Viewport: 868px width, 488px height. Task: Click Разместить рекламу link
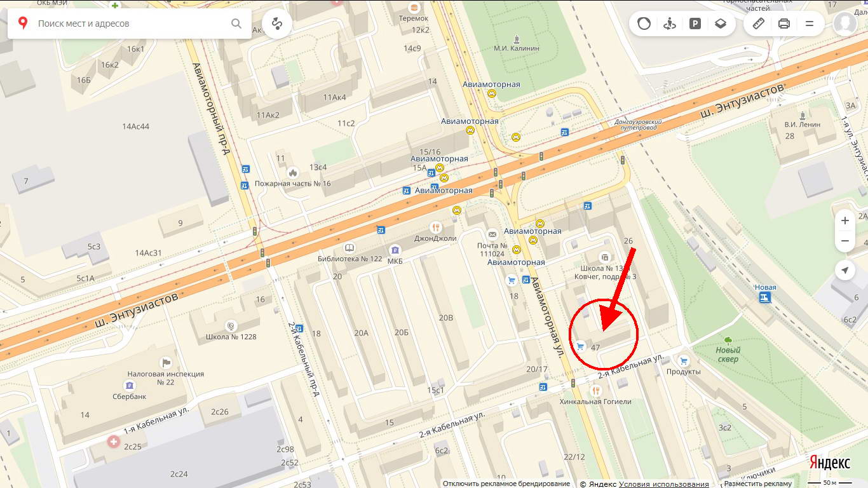point(757,484)
